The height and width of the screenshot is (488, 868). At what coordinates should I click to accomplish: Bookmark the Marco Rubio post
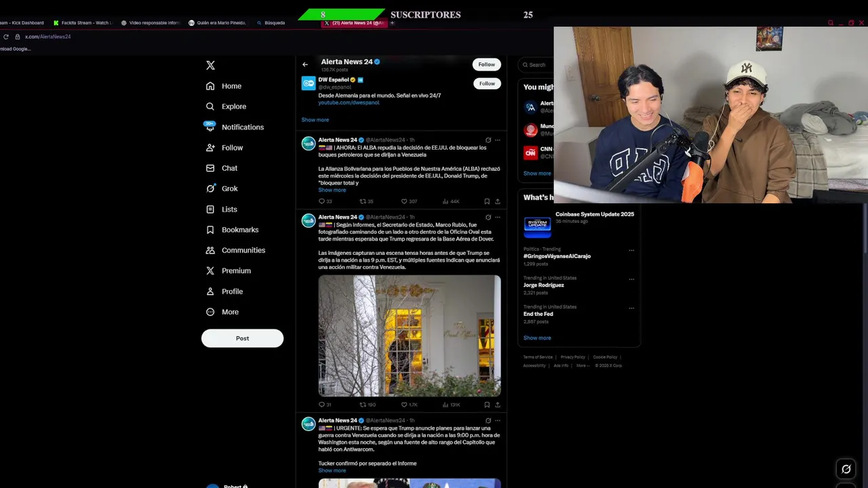pyautogui.click(x=487, y=405)
